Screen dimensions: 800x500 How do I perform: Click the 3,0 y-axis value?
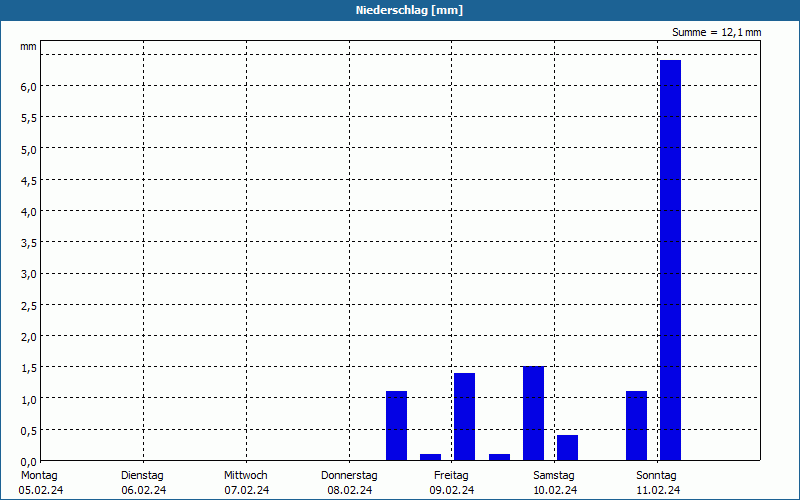point(28,275)
